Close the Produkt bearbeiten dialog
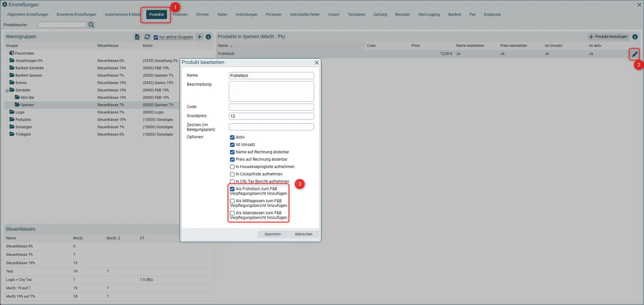The width and height of the screenshot is (644, 305). (x=317, y=62)
